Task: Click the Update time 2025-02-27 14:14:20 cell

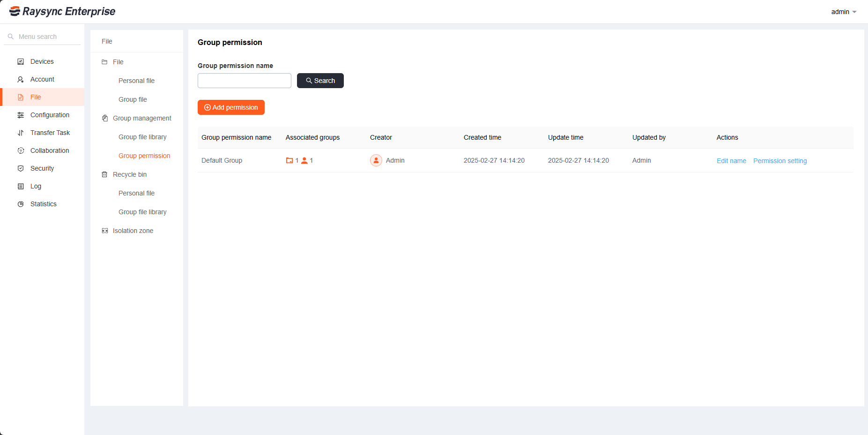Action: click(579, 160)
